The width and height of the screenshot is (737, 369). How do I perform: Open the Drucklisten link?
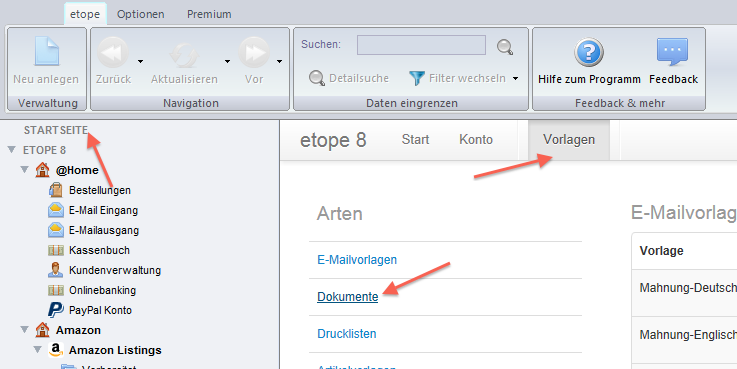click(x=346, y=334)
